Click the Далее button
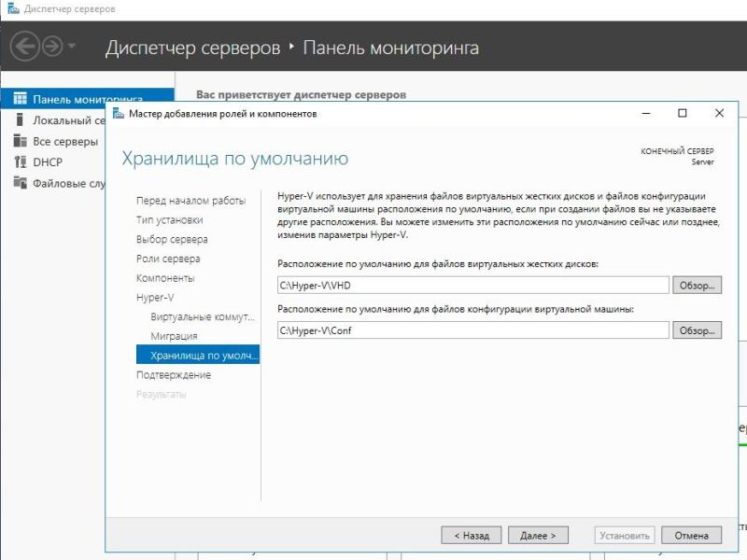Viewport: 747px width, 560px height. 539,535
